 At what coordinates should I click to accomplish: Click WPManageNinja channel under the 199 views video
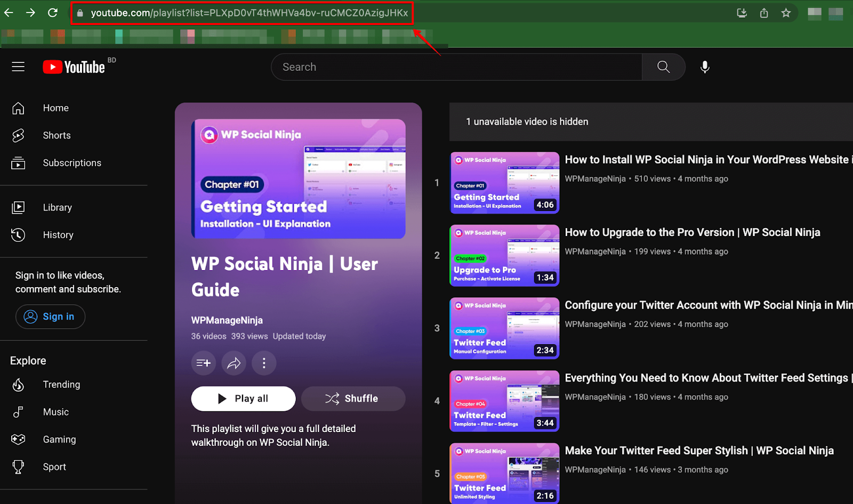coord(596,251)
